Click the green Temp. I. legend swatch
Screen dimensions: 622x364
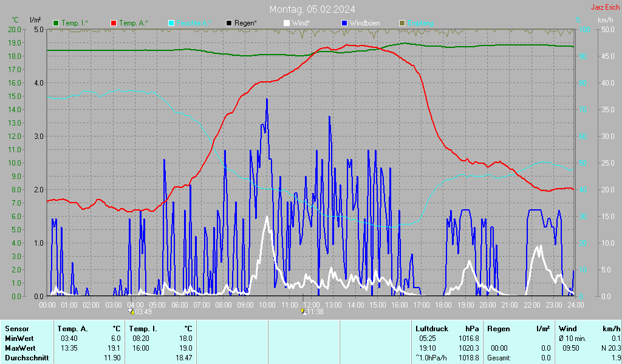pyautogui.click(x=56, y=23)
